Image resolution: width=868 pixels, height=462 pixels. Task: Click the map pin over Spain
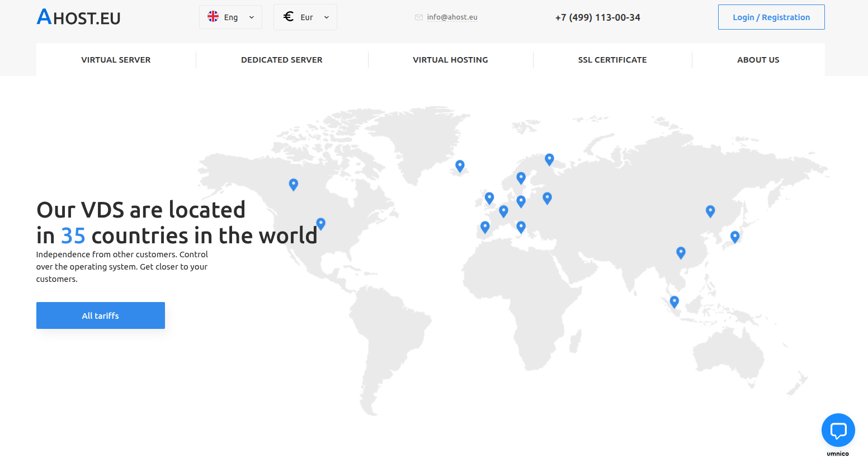click(x=485, y=227)
